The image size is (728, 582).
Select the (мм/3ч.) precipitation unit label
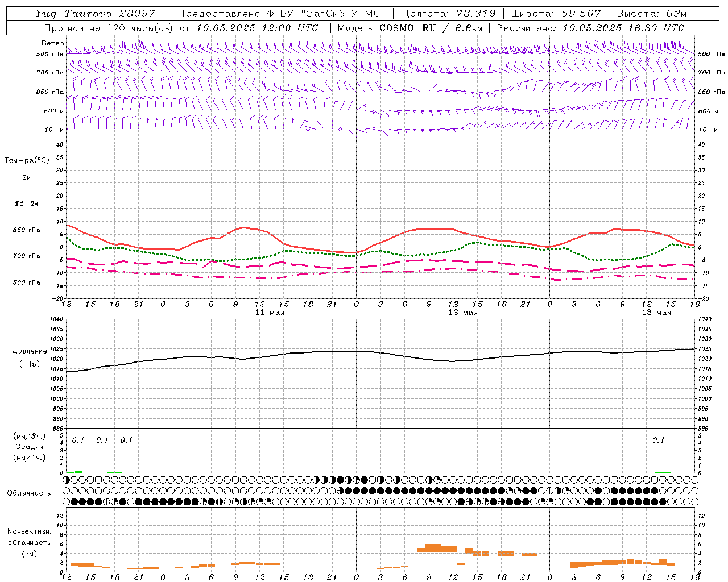point(30,436)
